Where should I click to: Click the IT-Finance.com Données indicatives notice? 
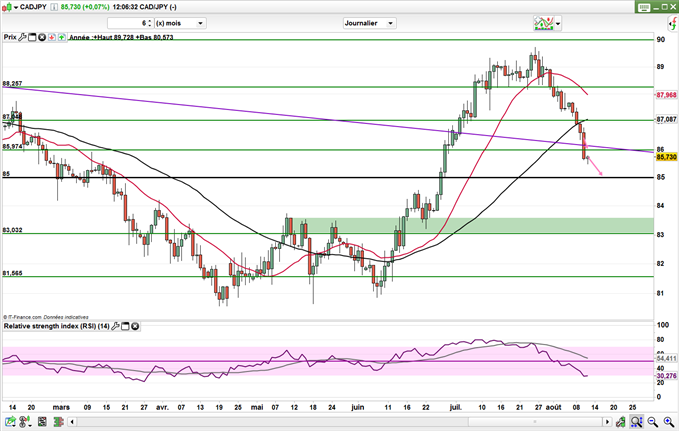point(46,318)
